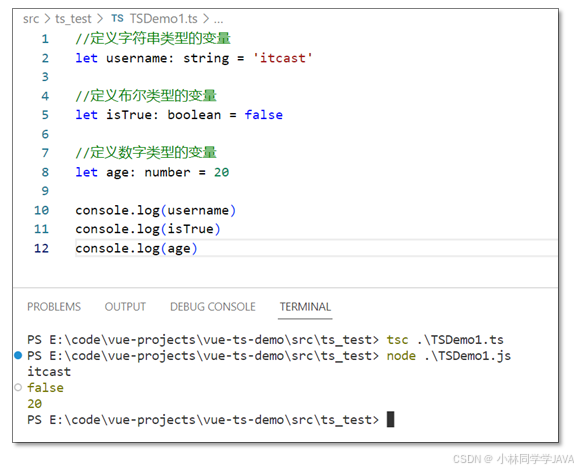Show the DEBUG CONSOLE tab

point(213,307)
